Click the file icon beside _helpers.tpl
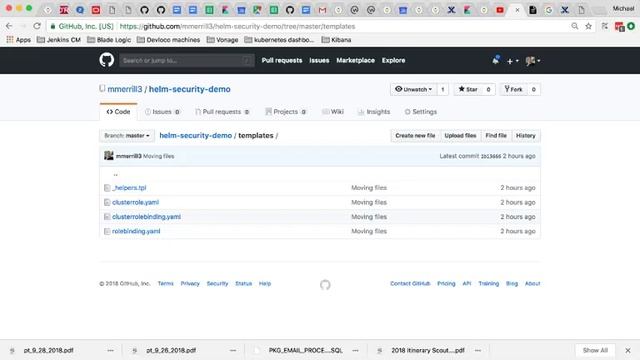This screenshot has height=360, width=640. [107, 188]
